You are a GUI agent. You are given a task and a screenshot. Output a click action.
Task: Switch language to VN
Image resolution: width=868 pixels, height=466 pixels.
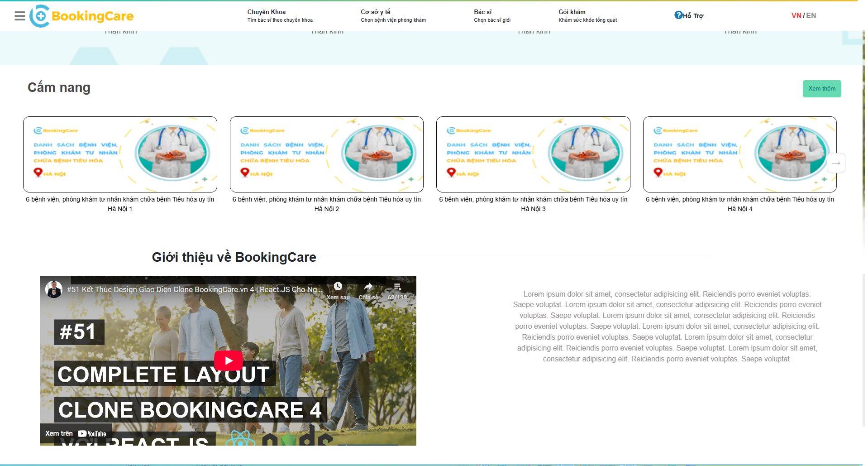(x=796, y=15)
